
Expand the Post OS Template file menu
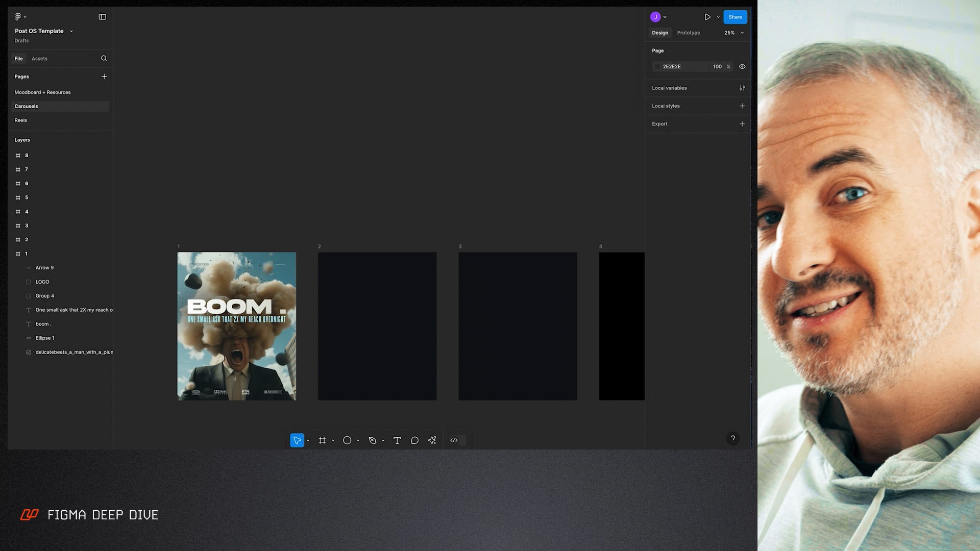(x=71, y=31)
